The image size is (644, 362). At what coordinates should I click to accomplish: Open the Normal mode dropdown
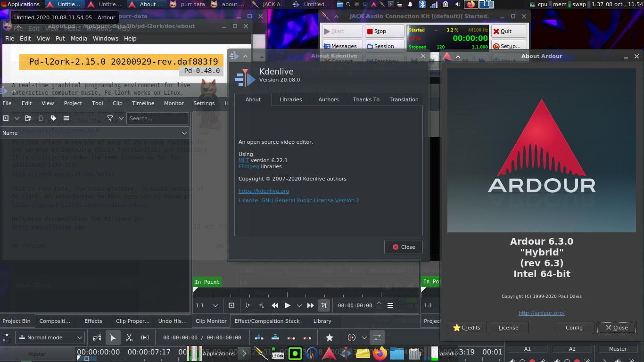pos(50,337)
